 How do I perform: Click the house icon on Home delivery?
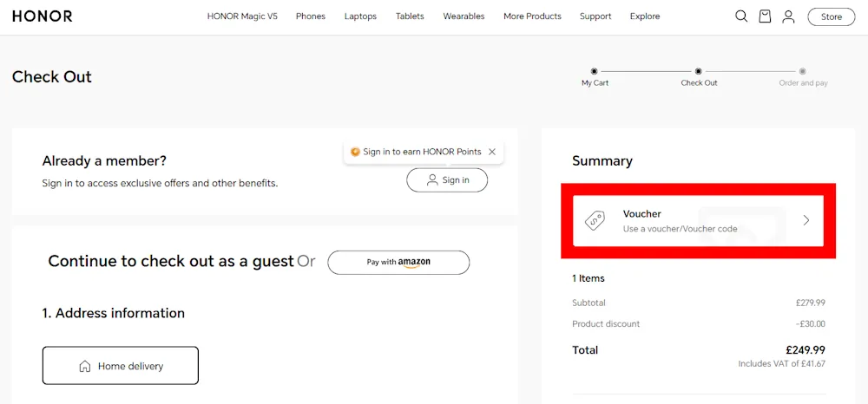tap(85, 366)
